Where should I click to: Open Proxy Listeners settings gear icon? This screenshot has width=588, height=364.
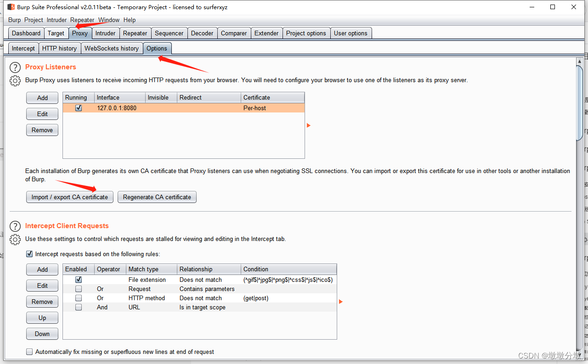click(15, 81)
